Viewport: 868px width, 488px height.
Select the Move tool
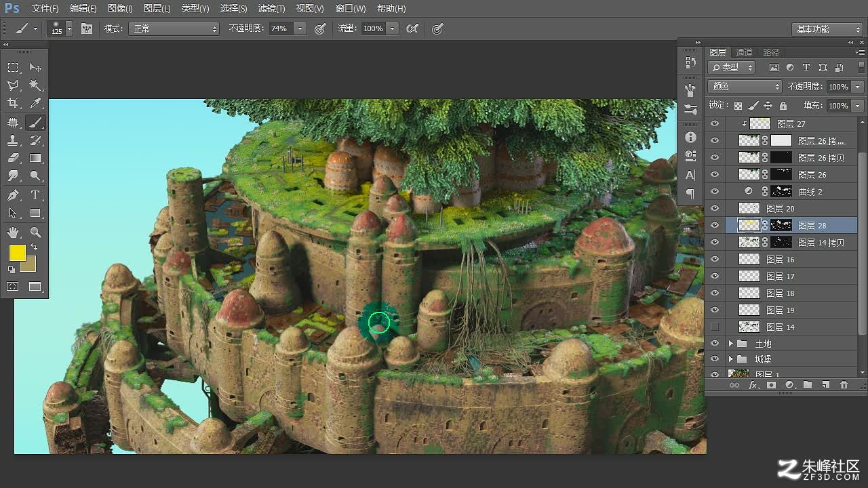[x=35, y=68]
